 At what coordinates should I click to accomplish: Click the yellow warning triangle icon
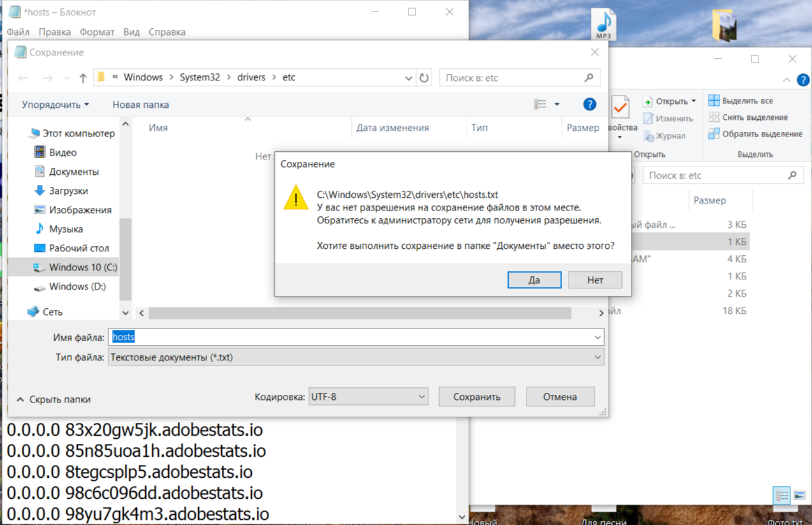[x=296, y=198]
